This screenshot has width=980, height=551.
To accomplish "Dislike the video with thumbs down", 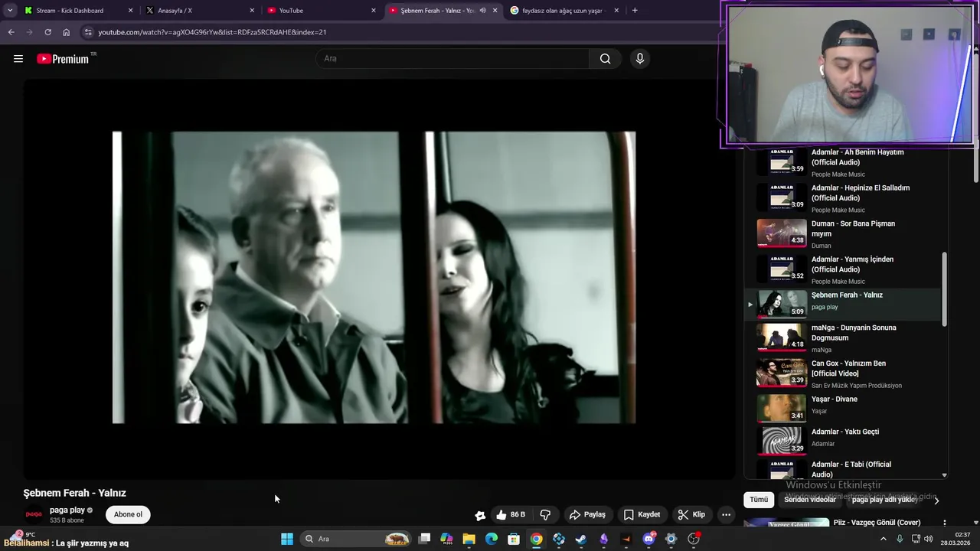I will point(545,514).
